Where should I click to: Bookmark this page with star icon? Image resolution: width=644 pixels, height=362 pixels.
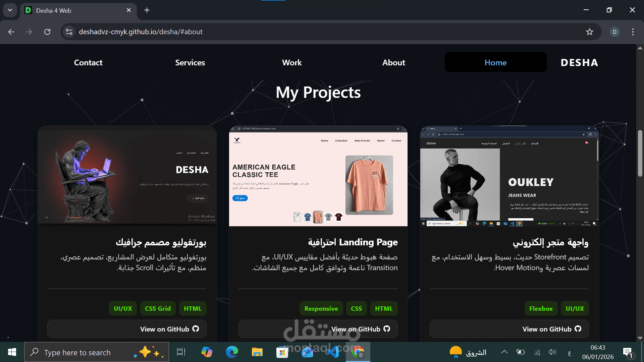click(589, 32)
